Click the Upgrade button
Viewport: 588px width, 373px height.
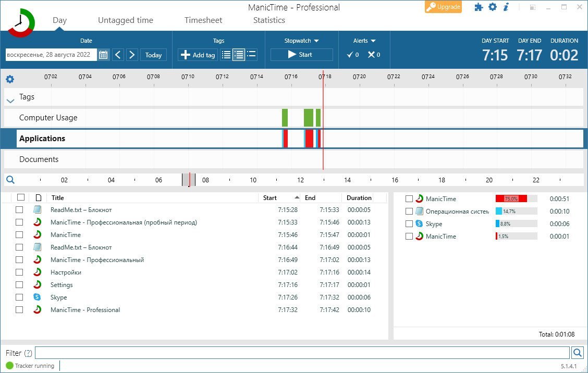[x=443, y=7]
